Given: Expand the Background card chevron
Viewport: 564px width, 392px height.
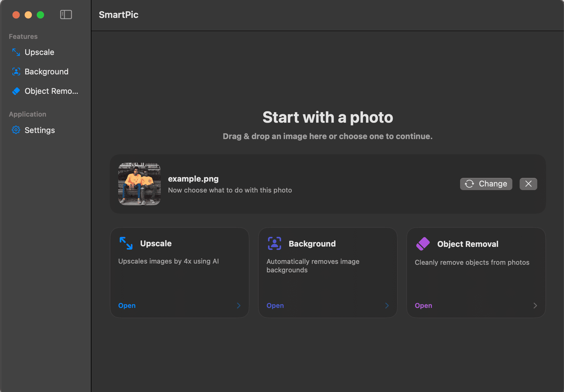Looking at the screenshot, I should coord(387,305).
